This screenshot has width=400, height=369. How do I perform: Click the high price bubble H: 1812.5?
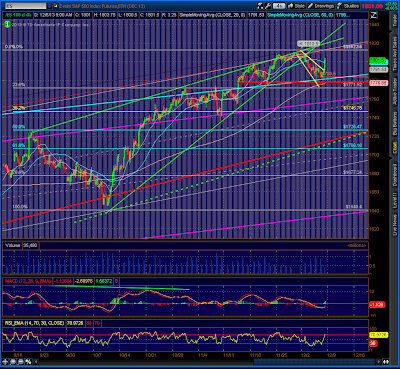coord(308,44)
